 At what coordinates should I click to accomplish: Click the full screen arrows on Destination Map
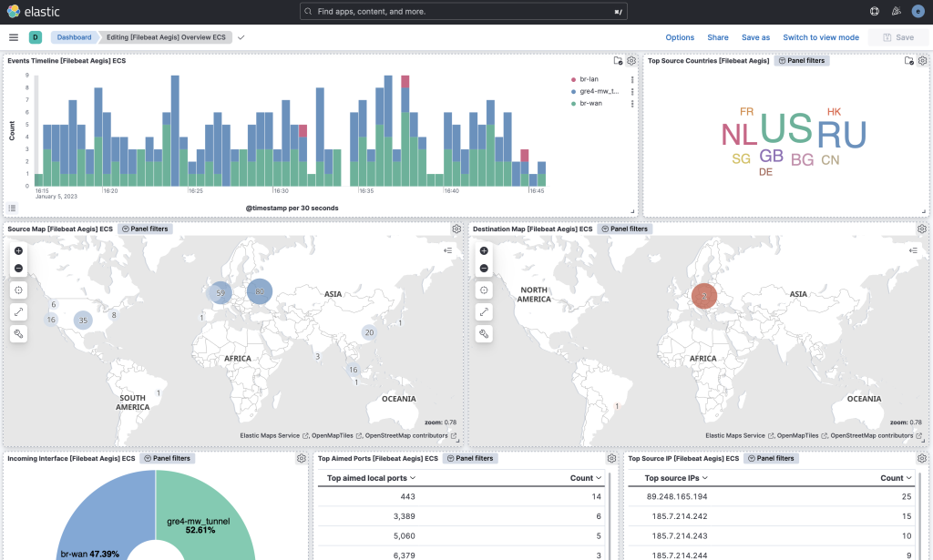pyautogui.click(x=484, y=311)
